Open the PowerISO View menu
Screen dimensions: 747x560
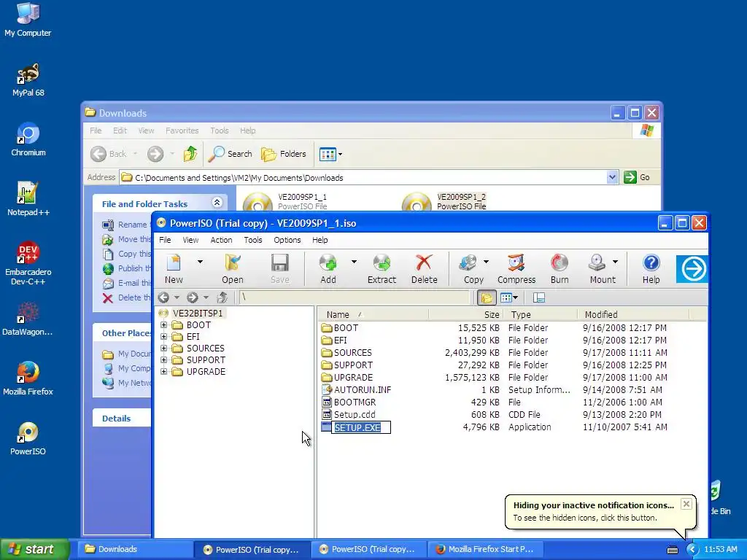(x=190, y=240)
